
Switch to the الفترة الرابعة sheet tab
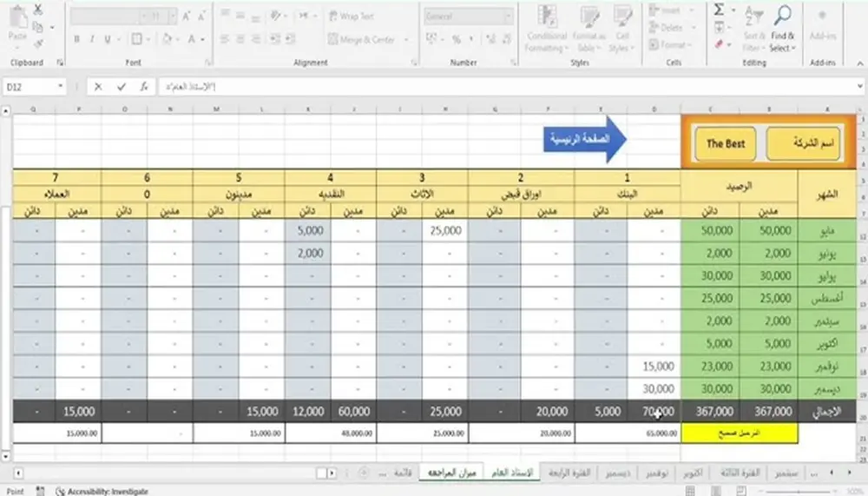click(569, 473)
